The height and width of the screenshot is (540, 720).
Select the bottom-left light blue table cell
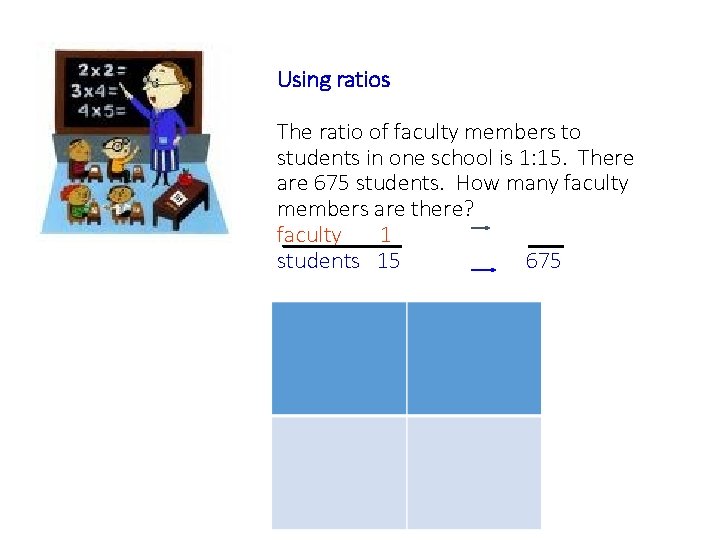tap(339, 472)
